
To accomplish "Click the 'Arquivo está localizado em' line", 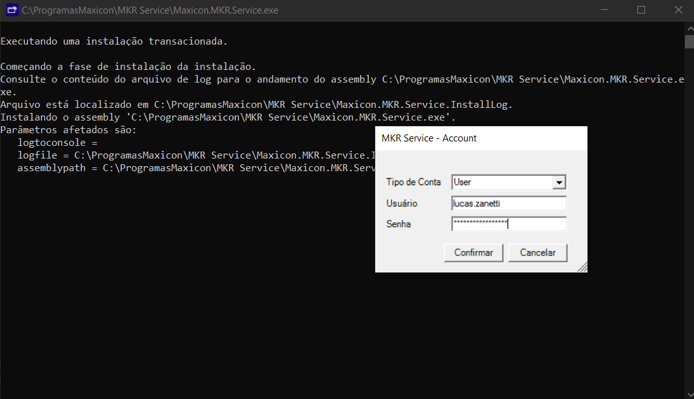I will click(256, 105).
